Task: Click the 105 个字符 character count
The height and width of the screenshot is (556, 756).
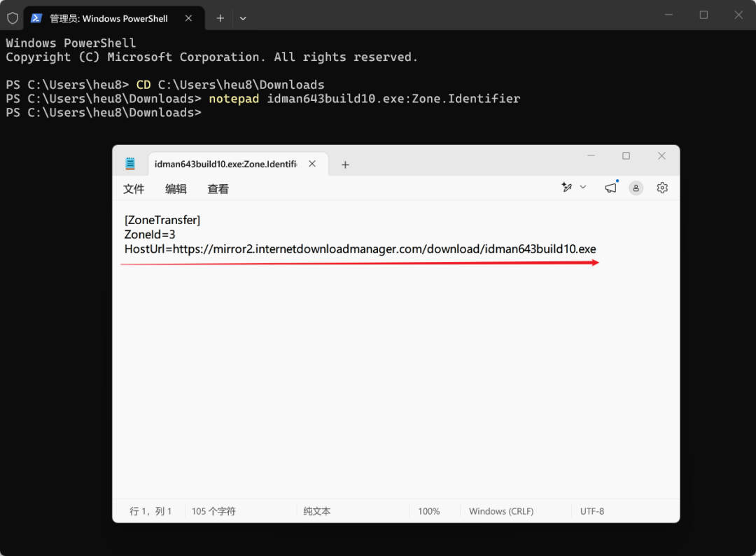Action: [213, 511]
